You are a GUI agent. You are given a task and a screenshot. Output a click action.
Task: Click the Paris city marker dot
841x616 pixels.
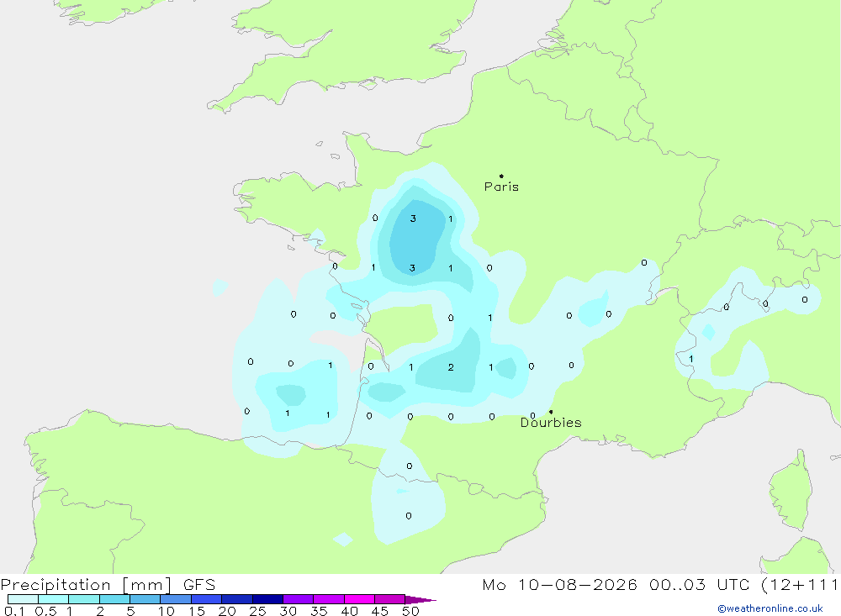tap(501, 176)
